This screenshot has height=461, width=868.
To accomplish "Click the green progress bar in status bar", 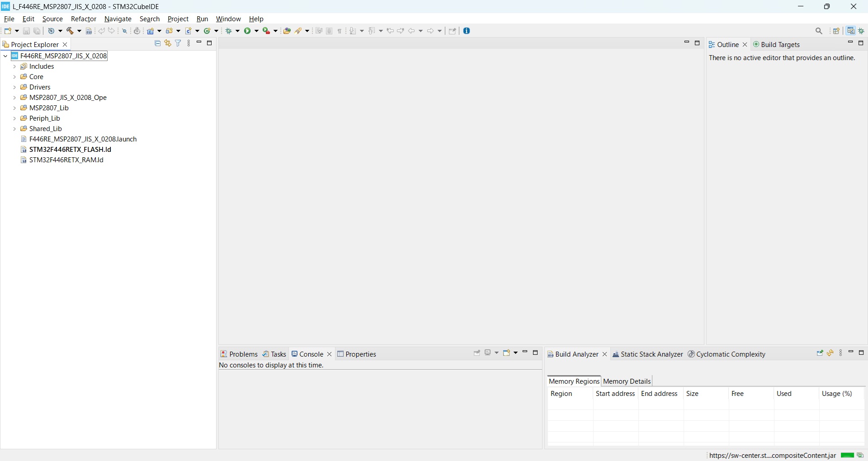I will point(847,456).
